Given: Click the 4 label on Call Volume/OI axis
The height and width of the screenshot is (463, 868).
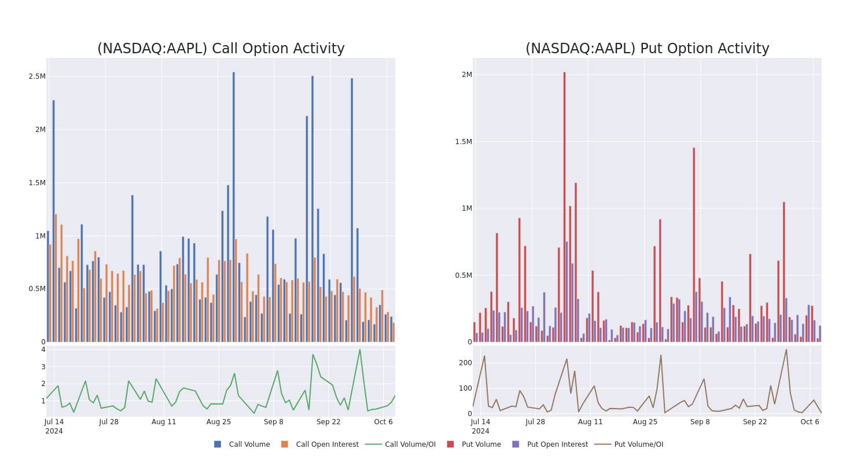Looking at the screenshot, I should coord(43,350).
